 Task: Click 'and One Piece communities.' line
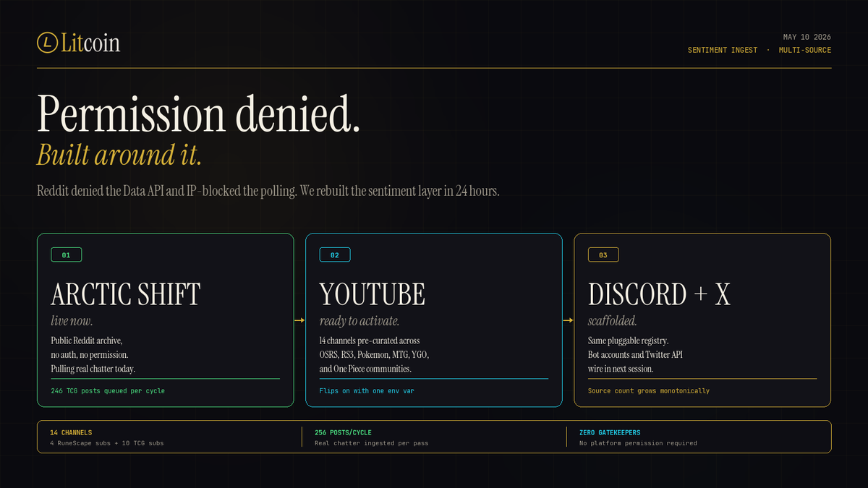click(x=365, y=369)
